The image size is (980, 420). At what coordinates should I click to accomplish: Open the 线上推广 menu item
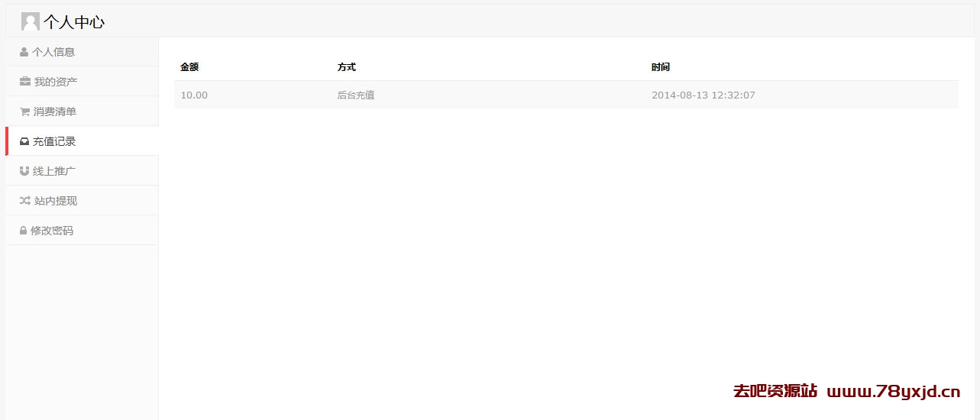click(x=82, y=171)
